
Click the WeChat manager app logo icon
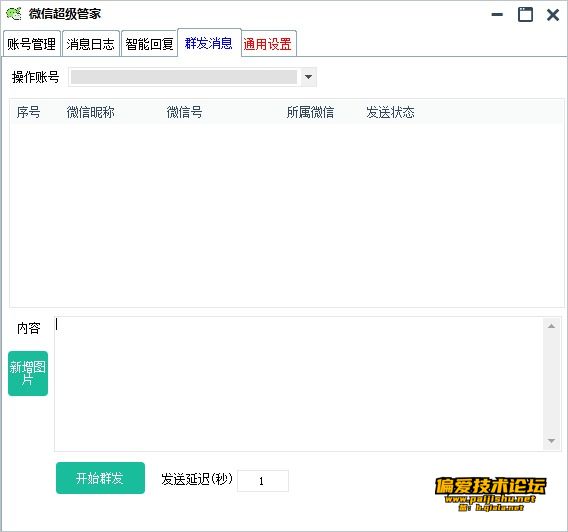click(x=14, y=14)
